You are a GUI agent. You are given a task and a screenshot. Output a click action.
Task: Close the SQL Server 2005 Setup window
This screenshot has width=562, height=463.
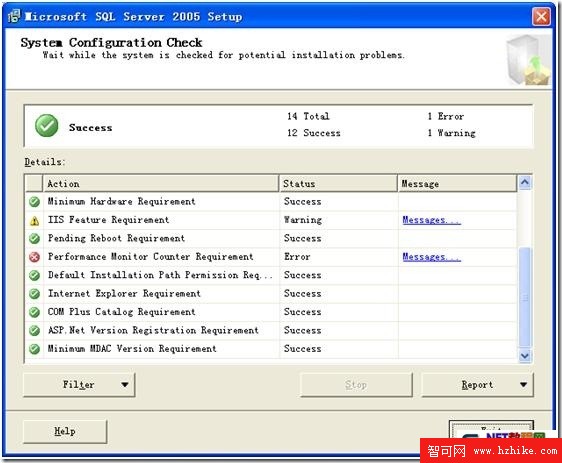(541, 16)
